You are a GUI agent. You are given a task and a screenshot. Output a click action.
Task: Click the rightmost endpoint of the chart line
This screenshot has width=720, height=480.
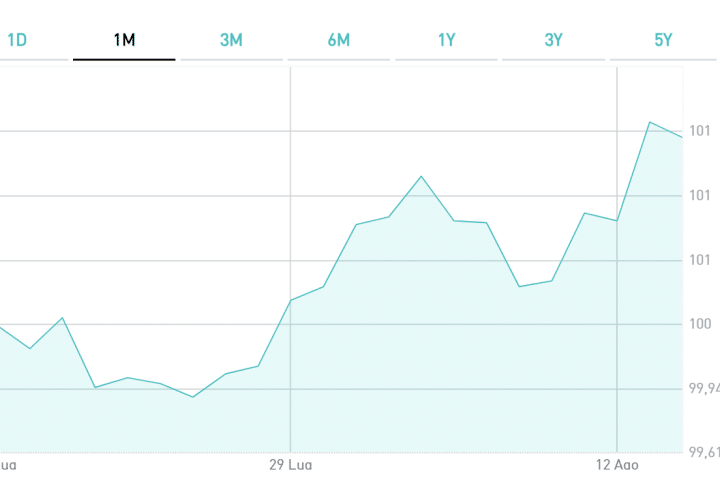pos(682,136)
